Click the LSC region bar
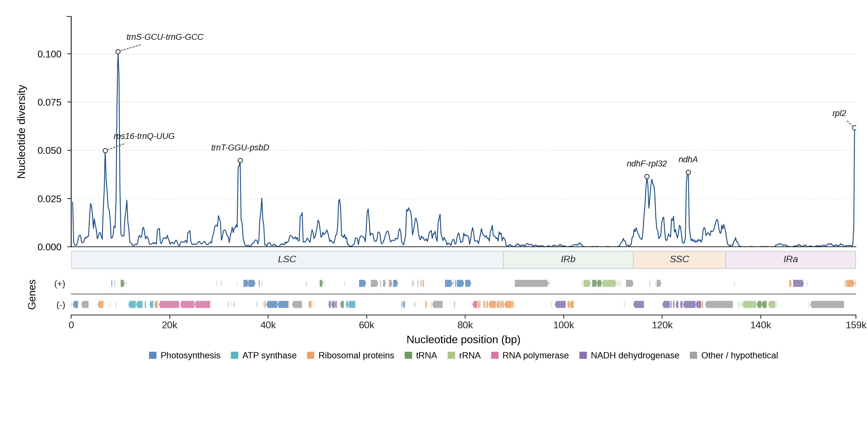This screenshot has width=868, height=422. pos(287,260)
